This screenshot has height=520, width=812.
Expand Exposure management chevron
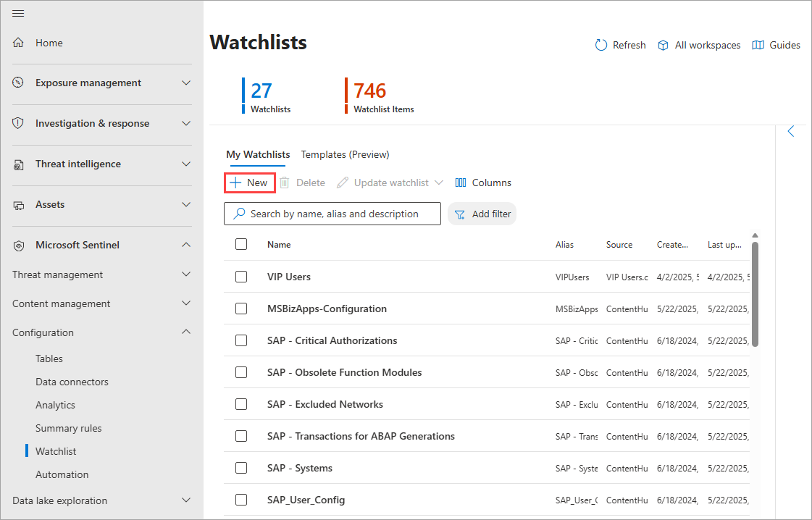[x=186, y=83]
